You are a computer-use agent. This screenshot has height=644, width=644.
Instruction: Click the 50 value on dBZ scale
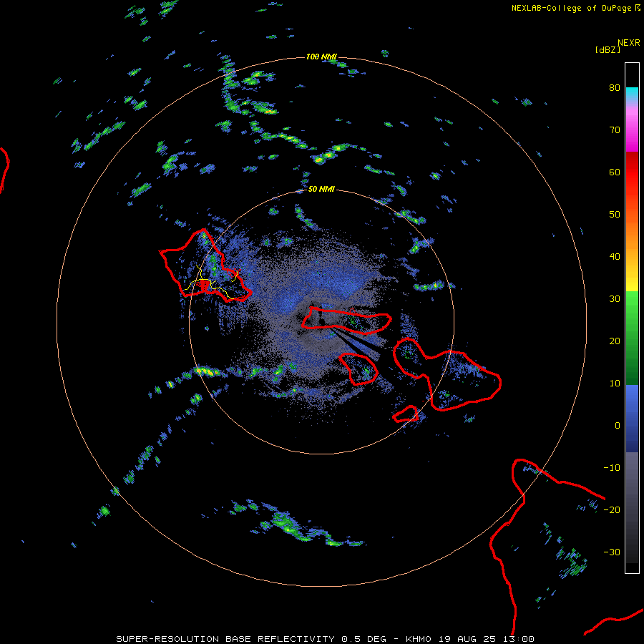pyautogui.click(x=615, y=215)
